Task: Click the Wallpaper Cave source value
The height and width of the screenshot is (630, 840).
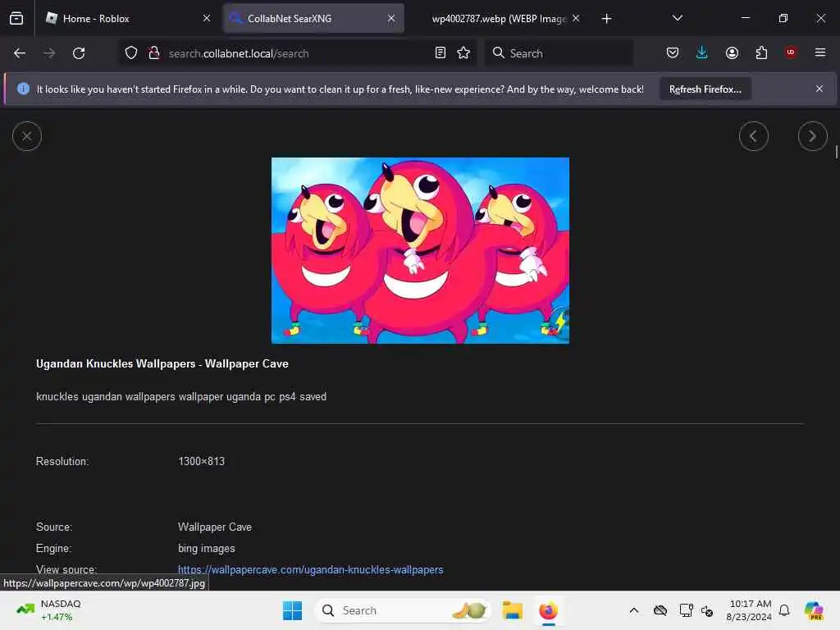Action: (215, 527)
